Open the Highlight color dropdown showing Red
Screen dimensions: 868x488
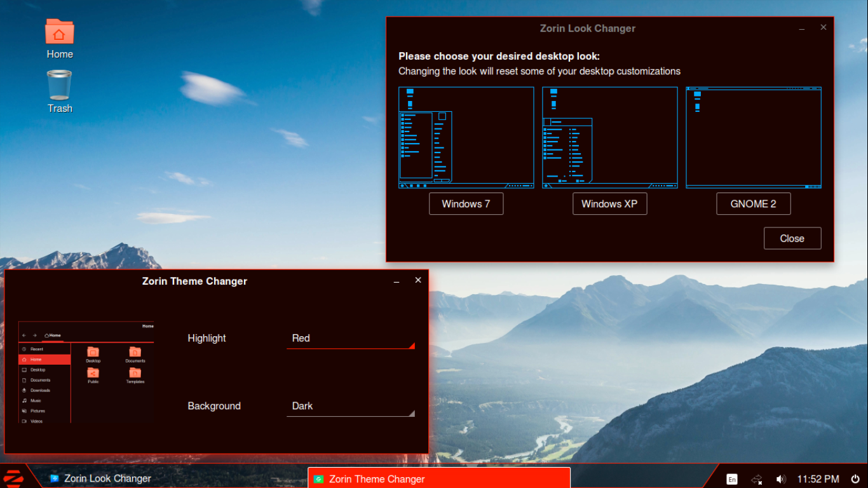(x=351, y=338)
